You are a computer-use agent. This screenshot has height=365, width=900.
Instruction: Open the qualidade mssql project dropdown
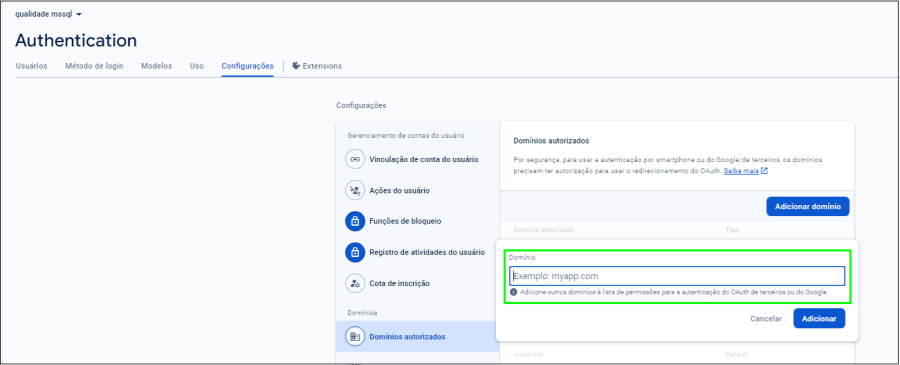tap(49, 14)
